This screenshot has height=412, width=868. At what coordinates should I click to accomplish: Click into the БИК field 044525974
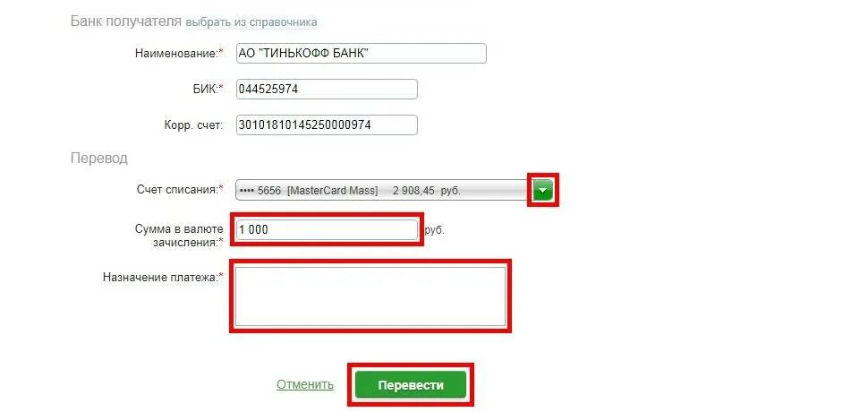pyautogui.click(x=327, y=90)
